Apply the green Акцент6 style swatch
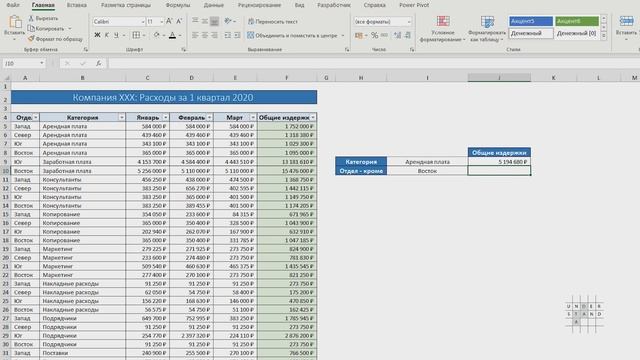 point(577,21)
